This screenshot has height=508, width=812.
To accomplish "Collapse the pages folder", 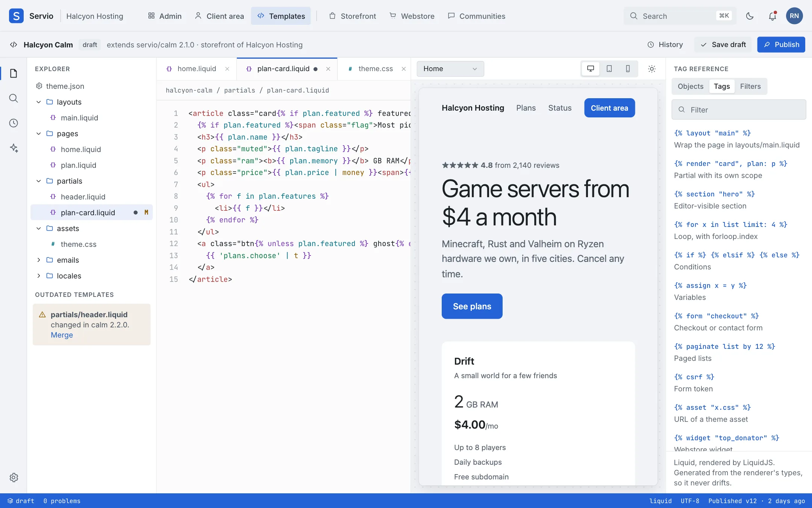I will coord(39,134).
